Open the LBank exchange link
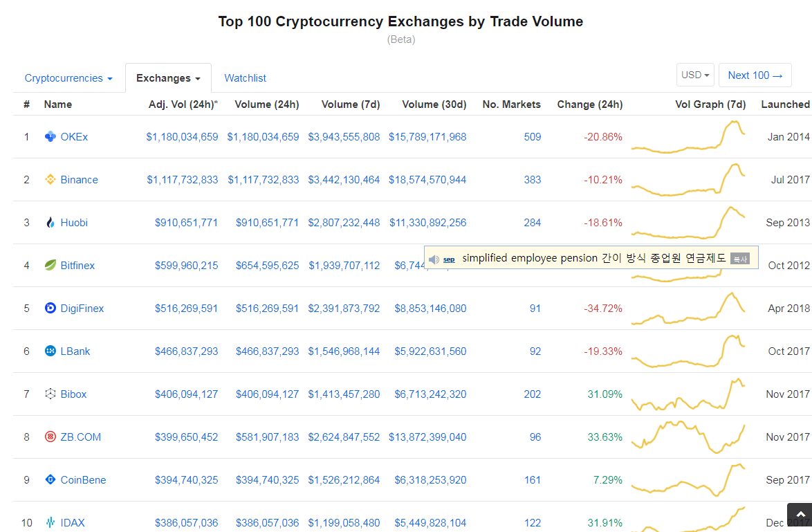 [x=75, y=351]
